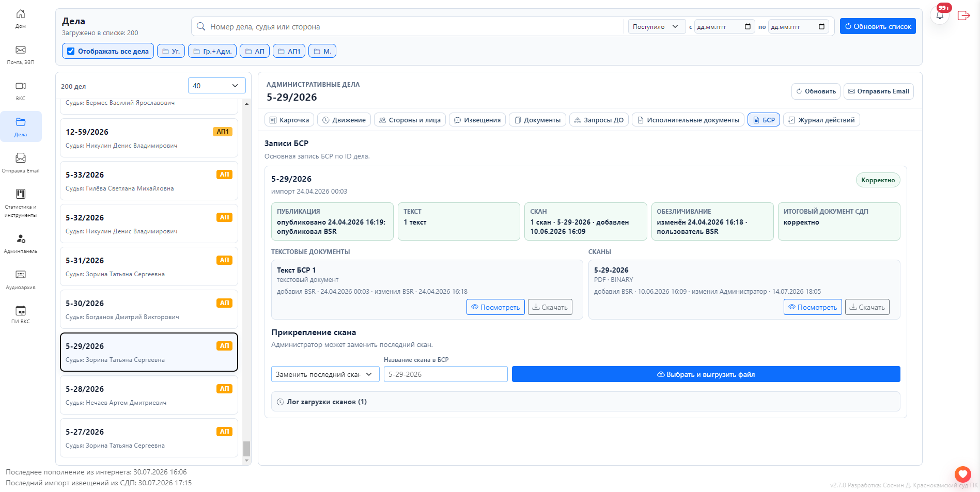Image resolution: width=980 pixels, height=492 pixels.
Task: Toggle Отображать все дела checkbox
Action: [x=71, y=51]
